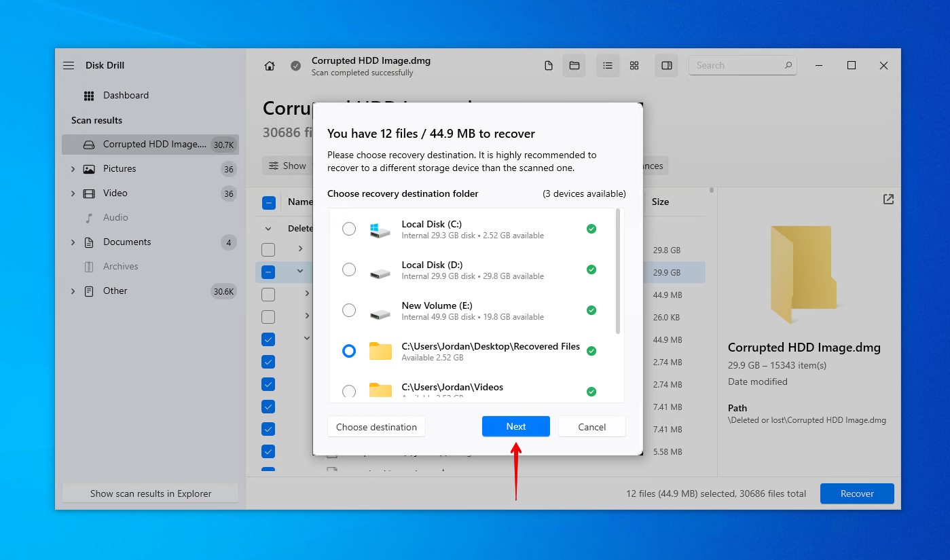Select grid view layout icon
The height and width of the screenshot is (560, 950).
coord(634,66)
